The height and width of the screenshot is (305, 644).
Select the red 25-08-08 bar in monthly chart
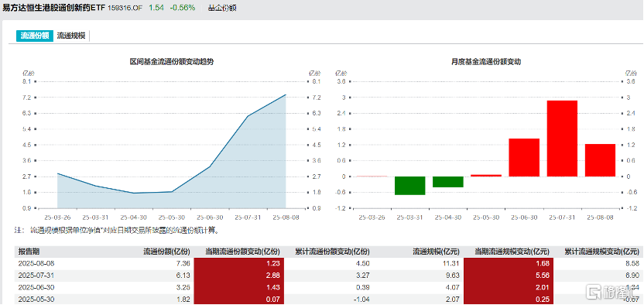pos(600,160)
